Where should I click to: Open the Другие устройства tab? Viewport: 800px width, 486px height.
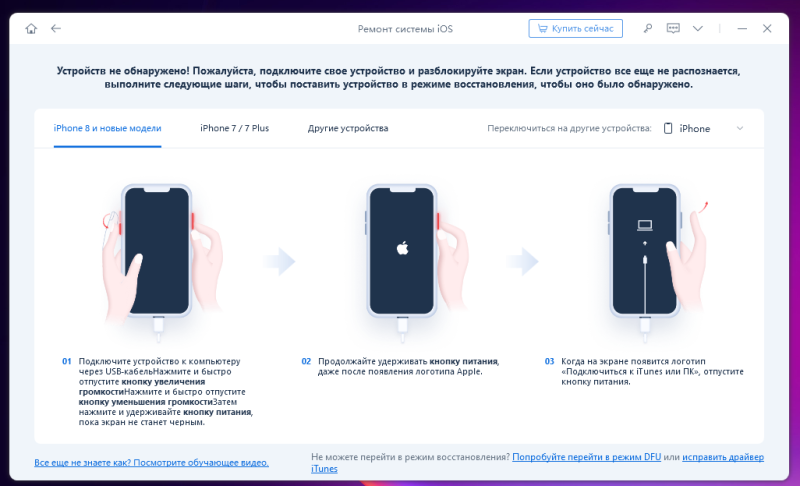pos(348,129)
